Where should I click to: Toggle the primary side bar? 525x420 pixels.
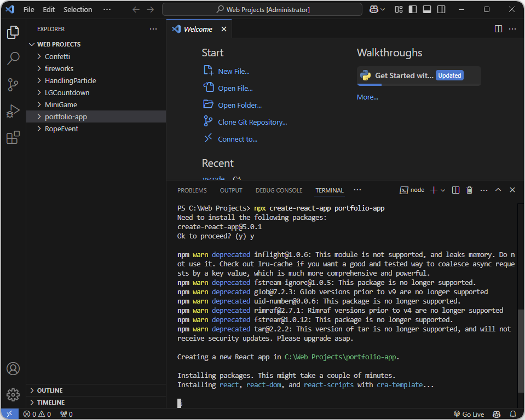tap(413, 9)
